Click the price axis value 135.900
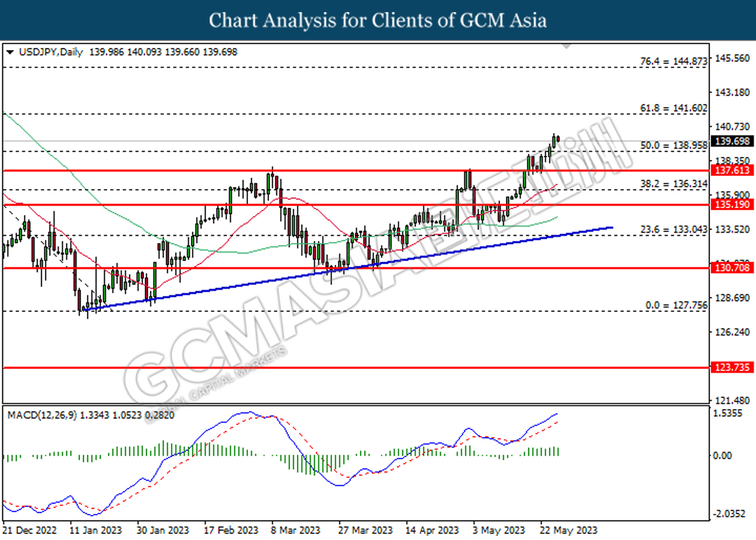 click(732, 195)
